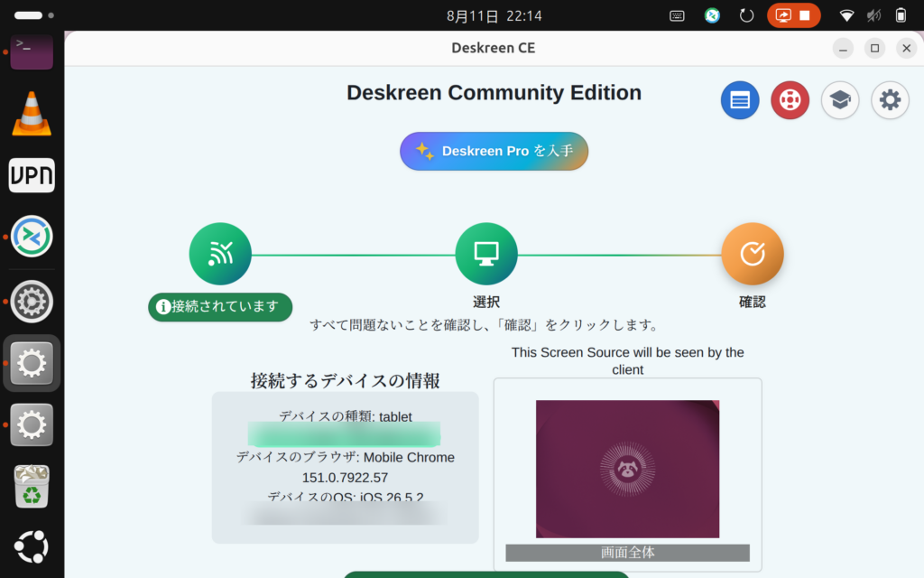
Task: Click the Deskreen Community Edition heading
Action: click(x=494, y=93)
